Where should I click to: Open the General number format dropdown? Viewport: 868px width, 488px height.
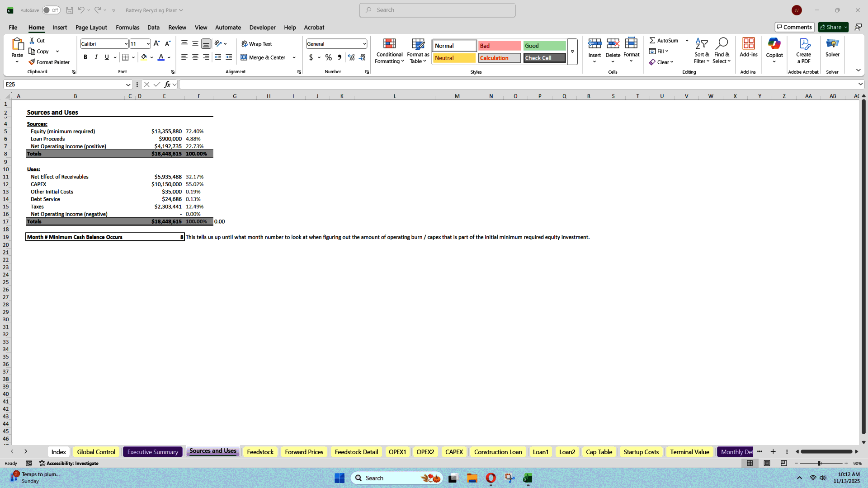(x=364, y=43)
